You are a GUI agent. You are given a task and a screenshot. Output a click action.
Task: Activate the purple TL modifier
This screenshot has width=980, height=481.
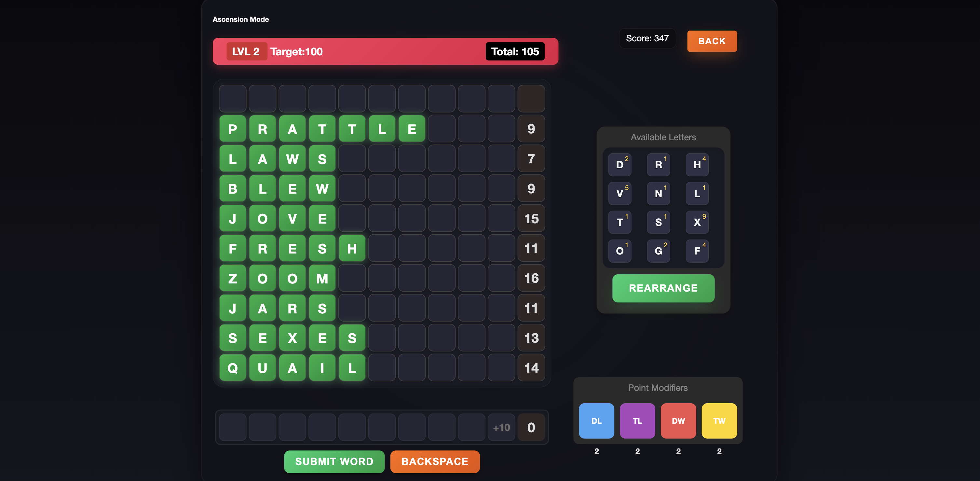coord(637,420)
